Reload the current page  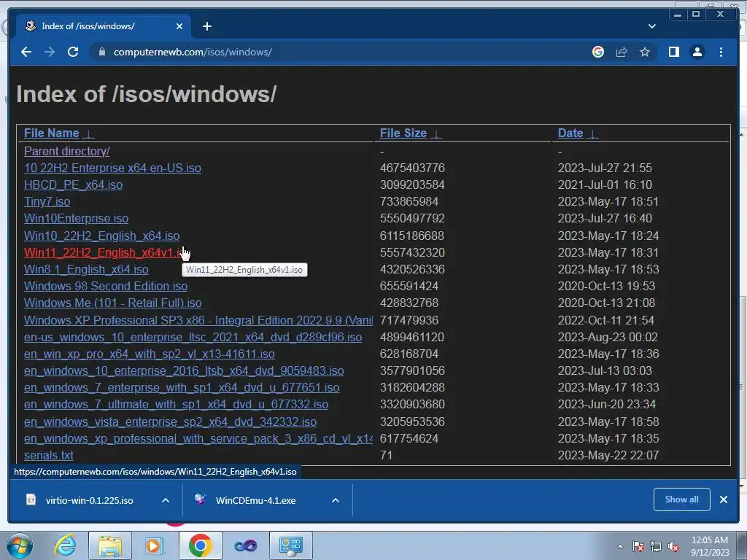coord(73,52)
